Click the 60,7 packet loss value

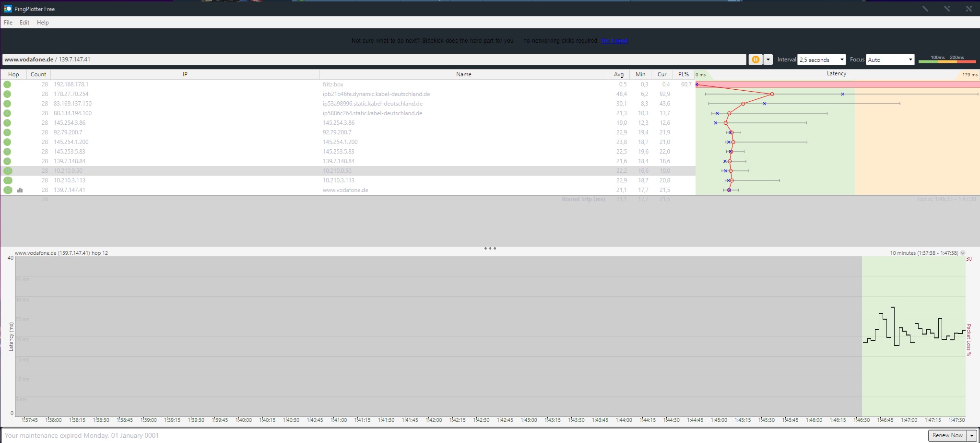tap(686, 84)
